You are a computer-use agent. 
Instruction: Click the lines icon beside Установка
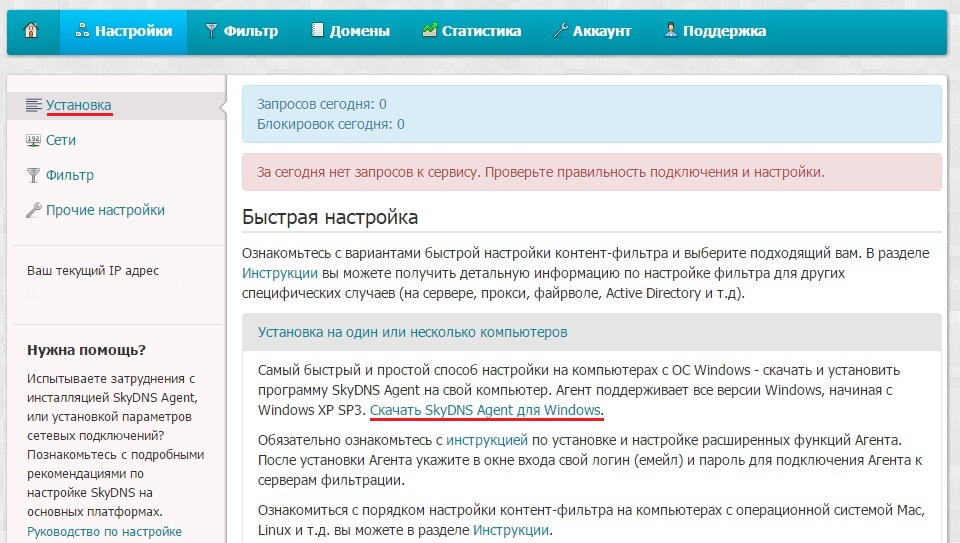(x=34, y=105)
